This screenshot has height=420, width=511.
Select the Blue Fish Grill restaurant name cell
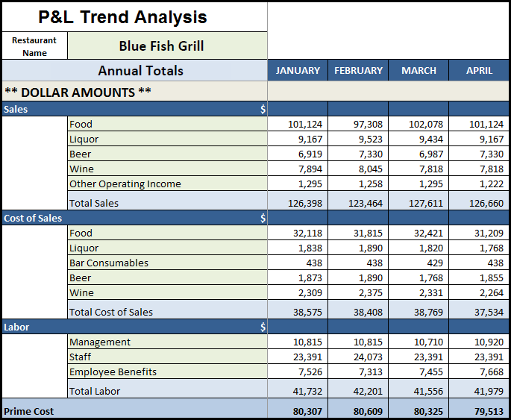168,46
